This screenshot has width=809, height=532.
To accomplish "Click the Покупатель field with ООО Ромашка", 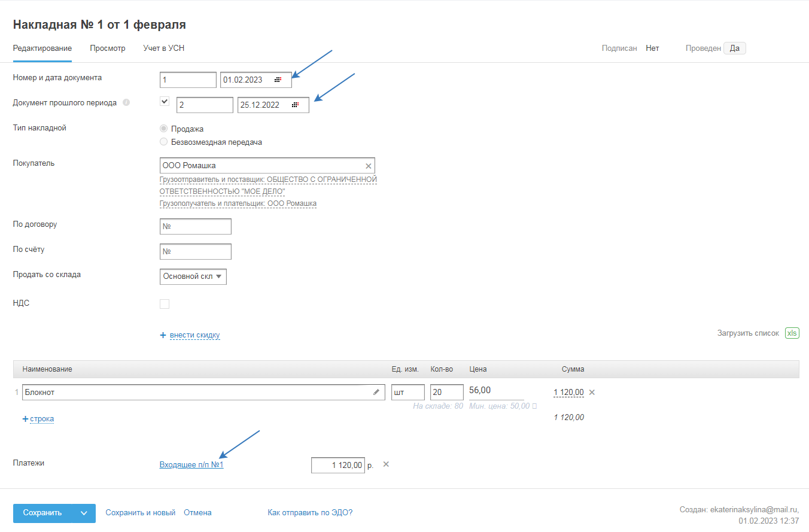I will pyautogui.click(x=267, y=166).
